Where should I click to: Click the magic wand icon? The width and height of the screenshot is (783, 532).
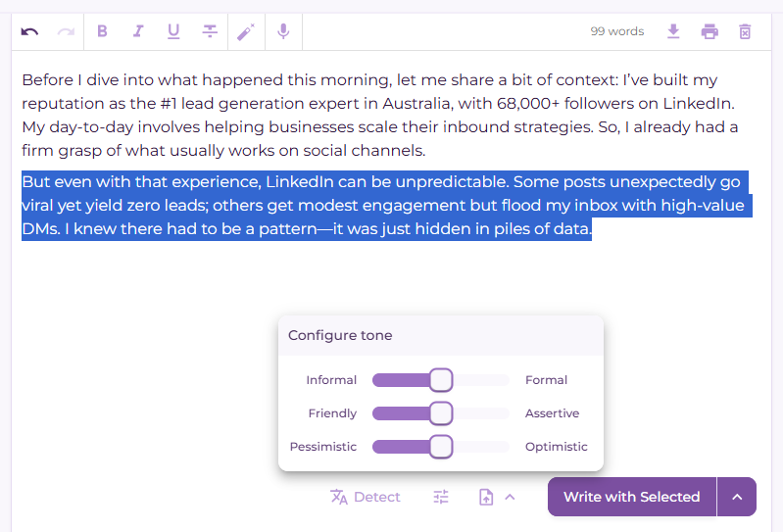[x=246, y=31]
